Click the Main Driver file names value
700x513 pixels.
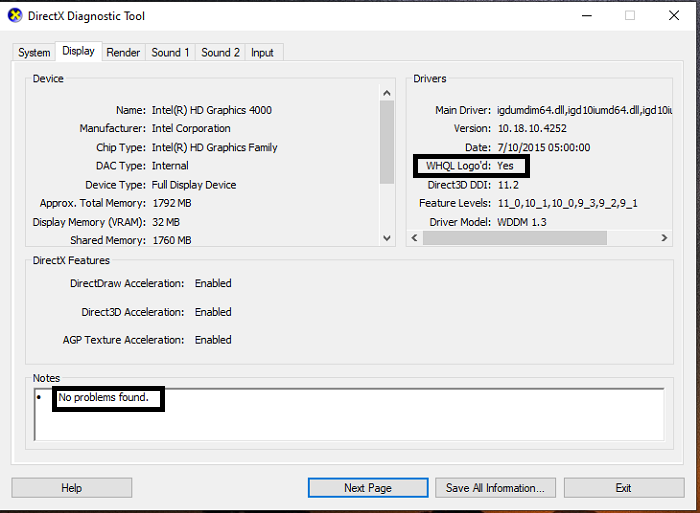[585, 110]
